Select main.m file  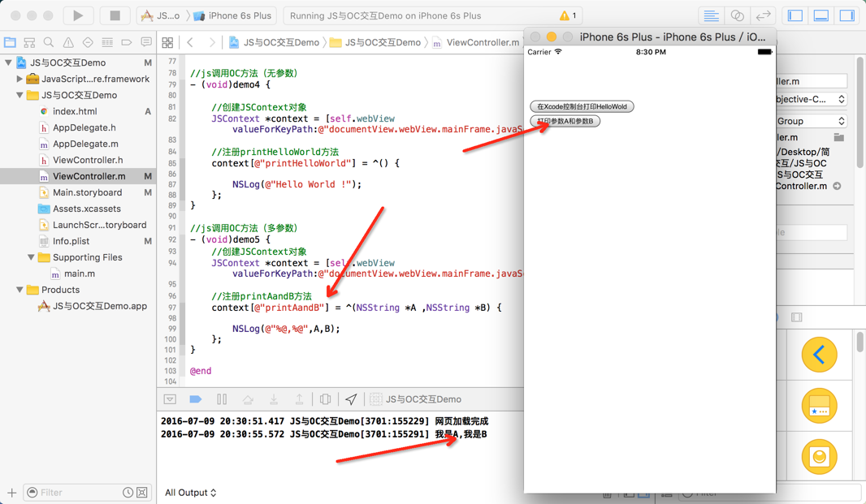pyautogui.click(x=79, y=274)
